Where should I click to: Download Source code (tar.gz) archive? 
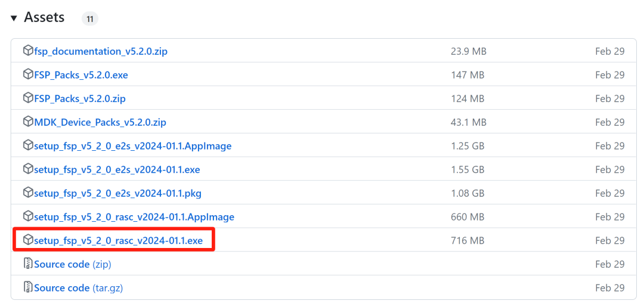(78, 288)
